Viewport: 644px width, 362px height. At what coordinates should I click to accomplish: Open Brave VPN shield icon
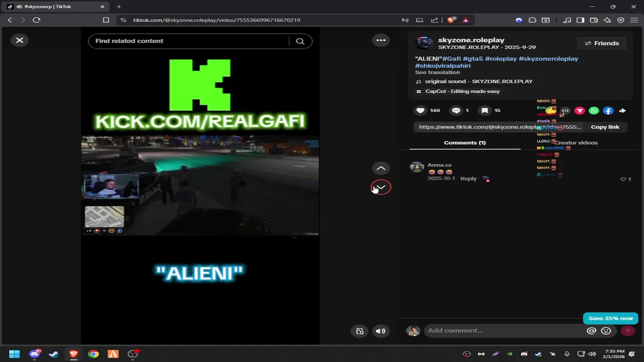click(621, 20)
